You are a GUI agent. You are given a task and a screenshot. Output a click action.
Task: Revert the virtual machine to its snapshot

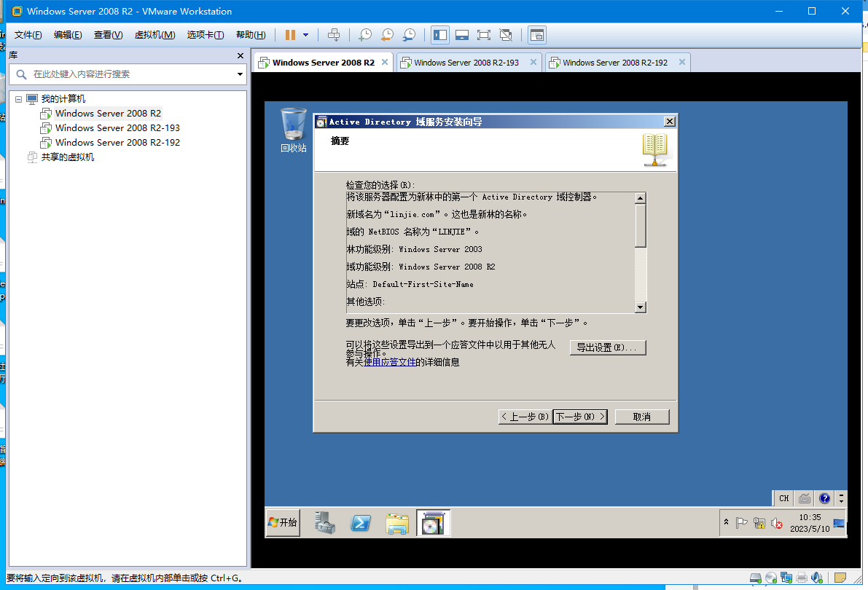(x=387, y=35)
